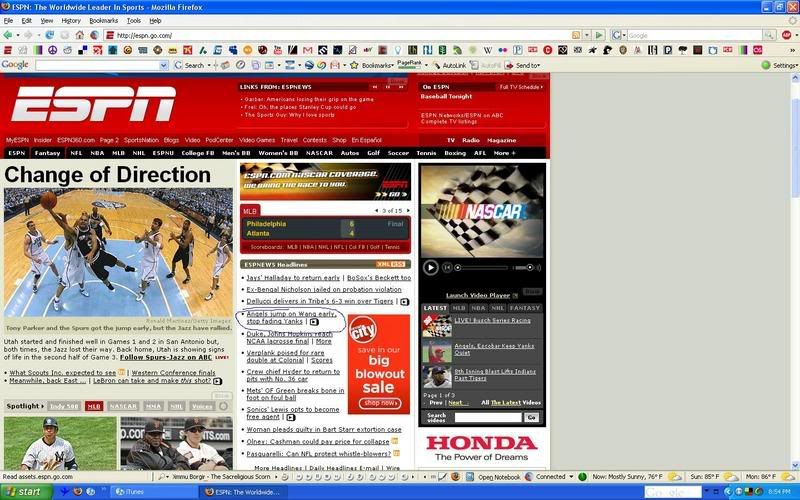The height and width of the screenshot is (500, 800).
Task: Open Jays' Halladay to return early headline
Action: click(293, 278)
